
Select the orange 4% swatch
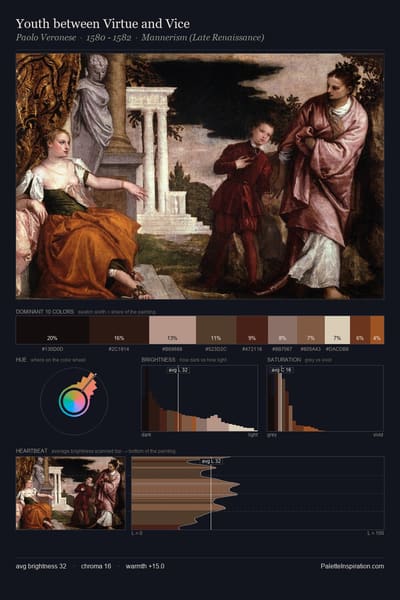pos(377,330)
